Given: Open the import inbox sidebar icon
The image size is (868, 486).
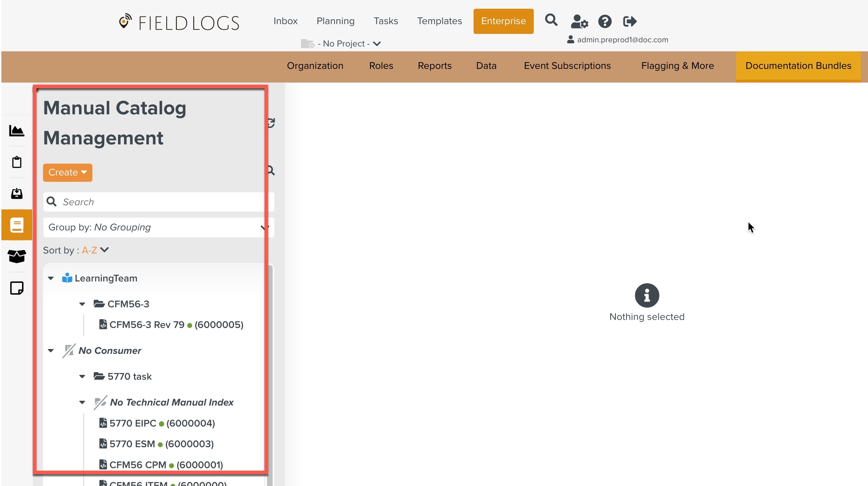Looking at the screenshot, I should 16,193.
